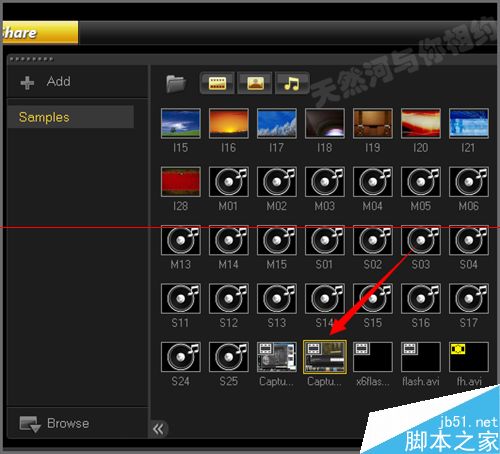
Task: Select the flash.avi video clip
Action: click(x=421, y=357)
